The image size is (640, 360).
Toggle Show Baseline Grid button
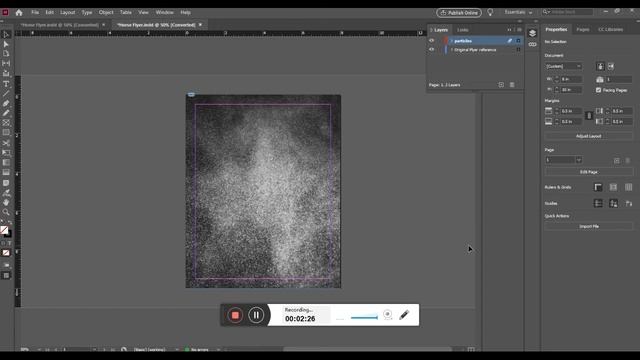(x=613, y=187)
